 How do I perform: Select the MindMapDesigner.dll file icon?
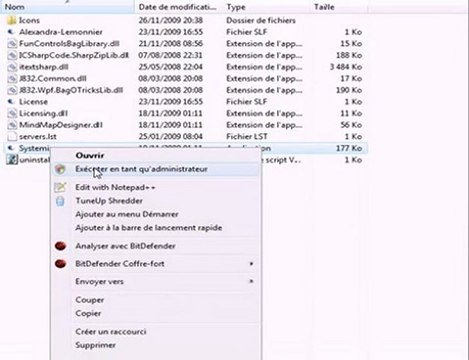point(12,125)
